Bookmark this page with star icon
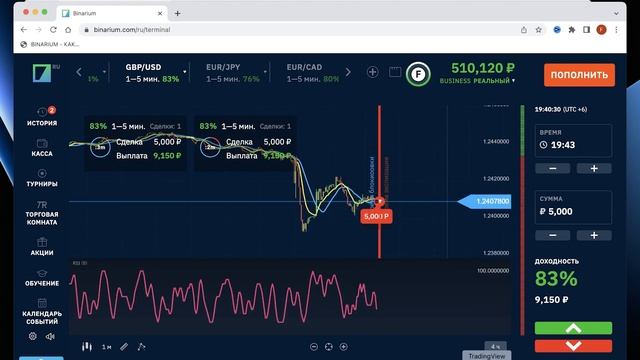This screenshot has width=640, height=360. (x=539, y=30)
